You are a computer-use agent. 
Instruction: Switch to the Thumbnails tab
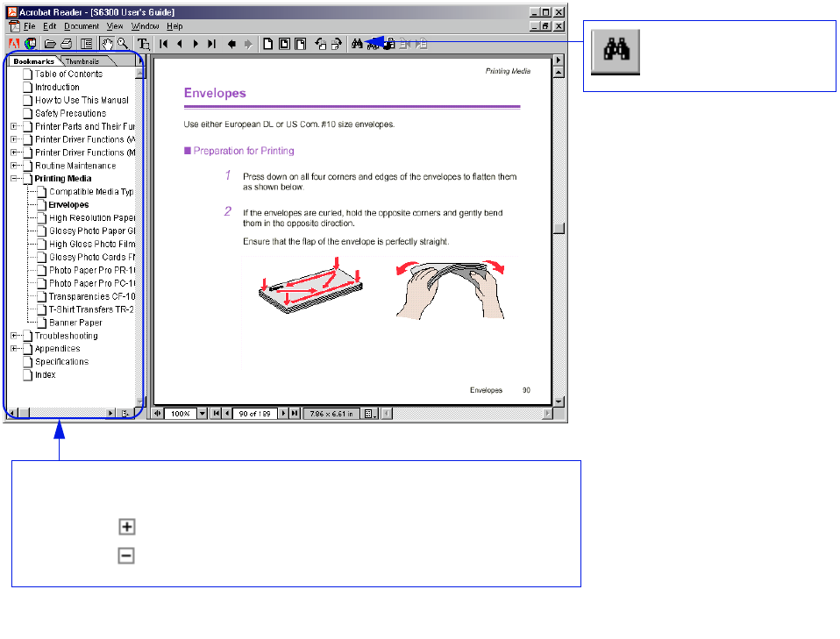82,61
